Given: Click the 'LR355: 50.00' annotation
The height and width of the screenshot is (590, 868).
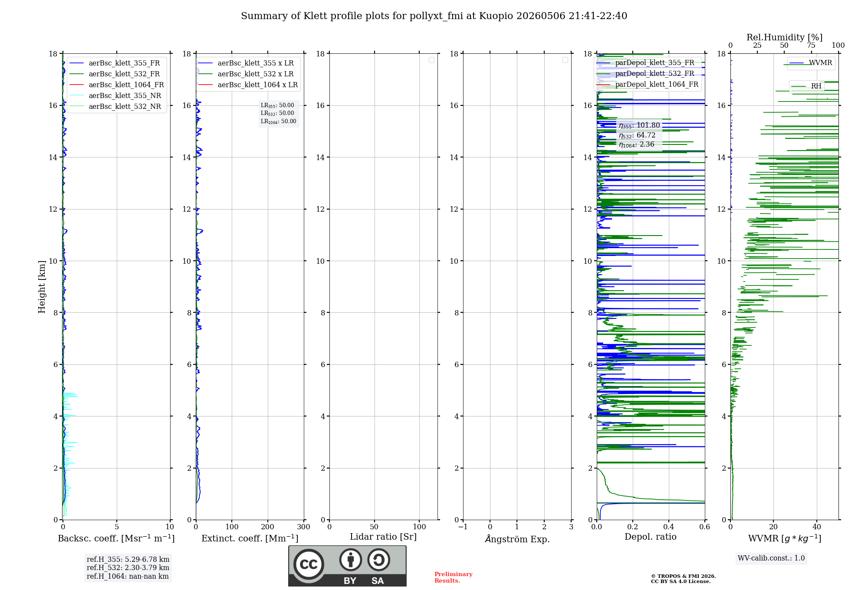Looking at the screenshot, I should click(277, 105).
